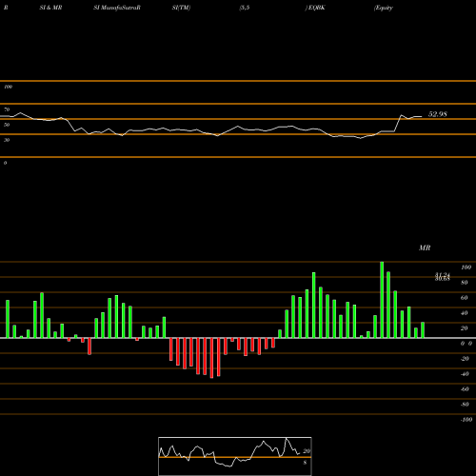
Task: Click the MR title above the histogram
Action: (x=425, y=248)
